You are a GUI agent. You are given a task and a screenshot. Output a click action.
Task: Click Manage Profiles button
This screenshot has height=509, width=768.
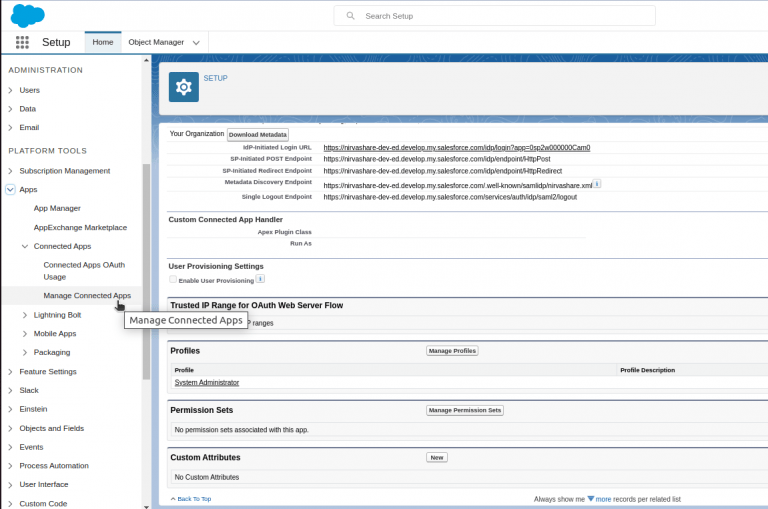coord(452,351)
